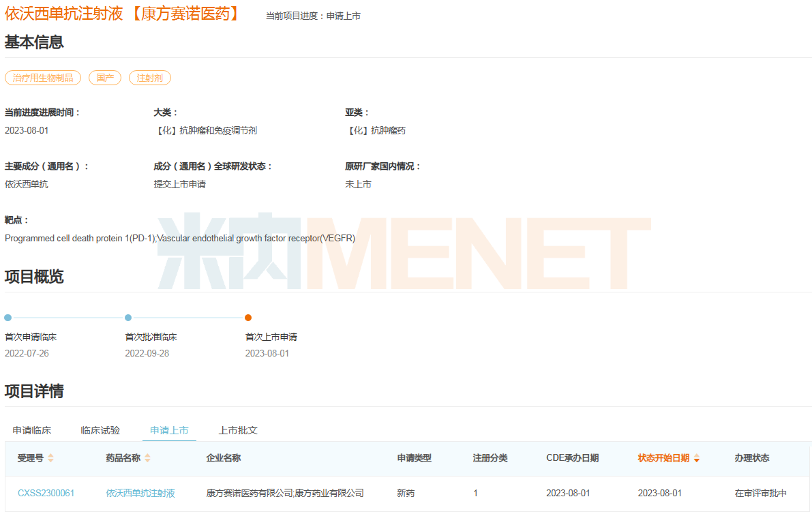Click the 办理状态 column header
The width and height of the screenshot is (812, 514).
coord(752,458)
